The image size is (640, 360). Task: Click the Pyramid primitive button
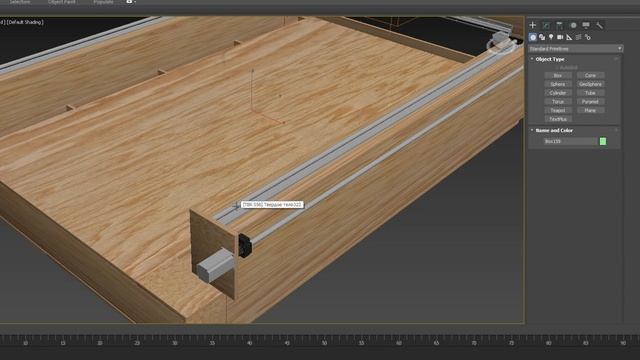tap(591, 102)
